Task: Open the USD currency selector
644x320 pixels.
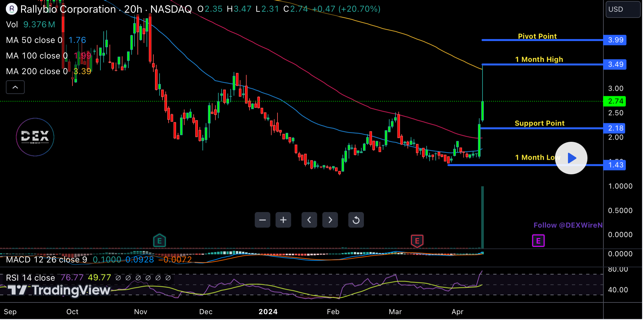Action: pyautogui.click(x=623, y=9)
